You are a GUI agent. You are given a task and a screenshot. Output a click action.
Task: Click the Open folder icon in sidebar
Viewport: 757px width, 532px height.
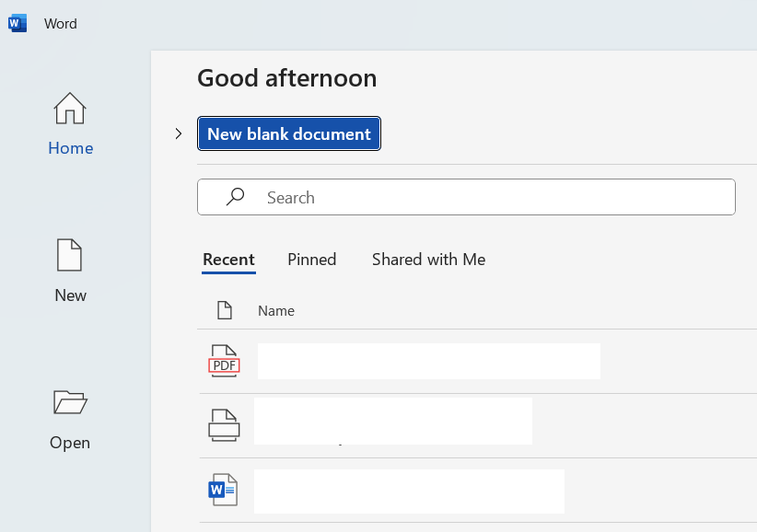point(70,402)
